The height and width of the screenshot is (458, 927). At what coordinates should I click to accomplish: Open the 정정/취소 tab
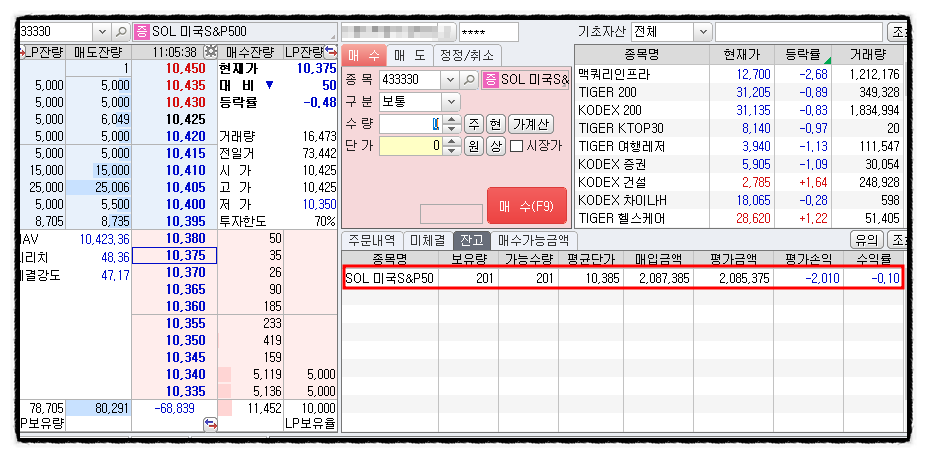point(467,56)
